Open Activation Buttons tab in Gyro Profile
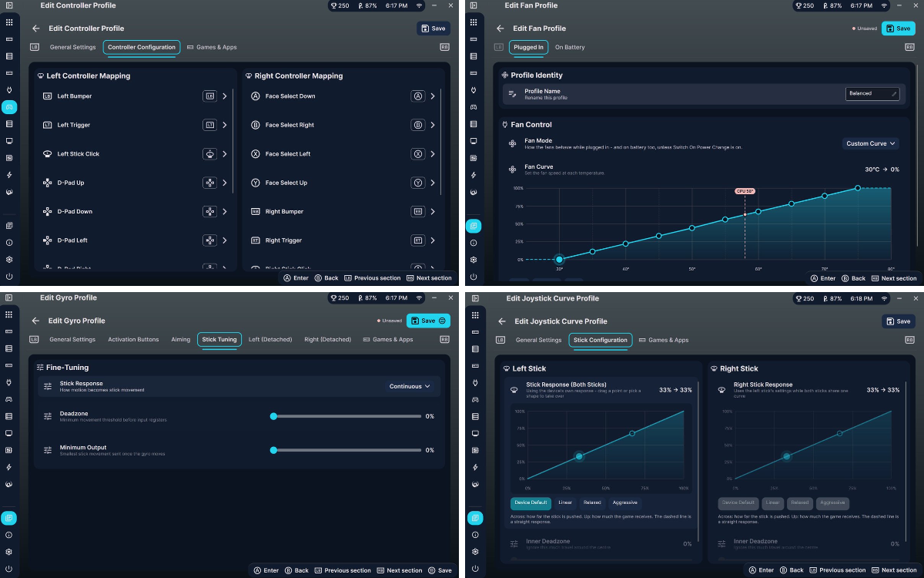Viewport: 924px width, 578px height. coord(133,339)
